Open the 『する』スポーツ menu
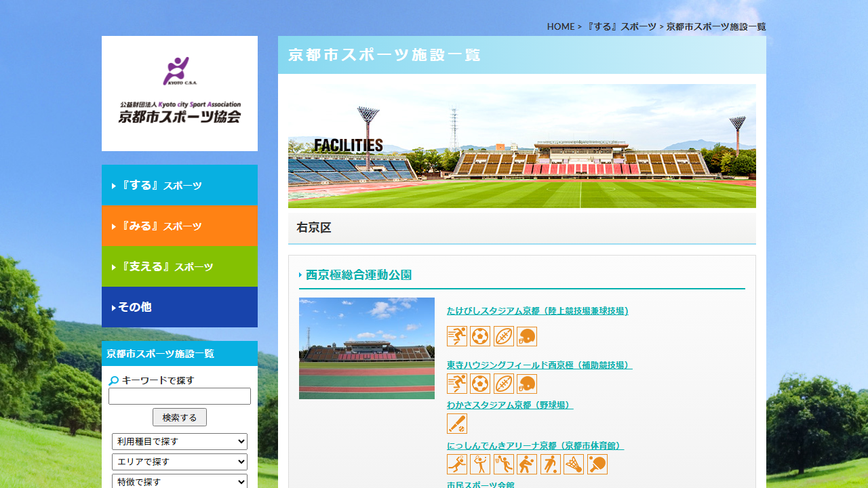The height and width of the screenshot is (488, 868). tap(180, 185)
